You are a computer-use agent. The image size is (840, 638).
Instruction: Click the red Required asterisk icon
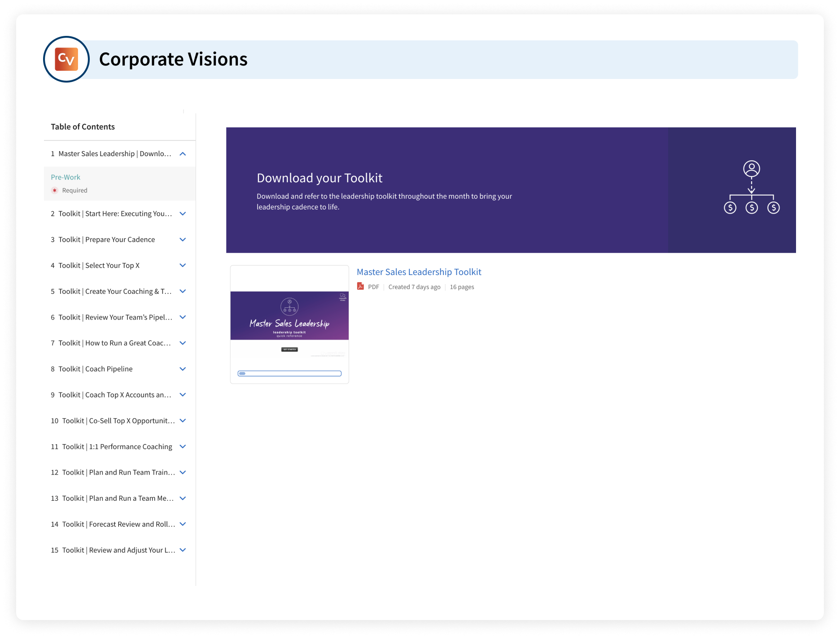click(x=55, y=190)
